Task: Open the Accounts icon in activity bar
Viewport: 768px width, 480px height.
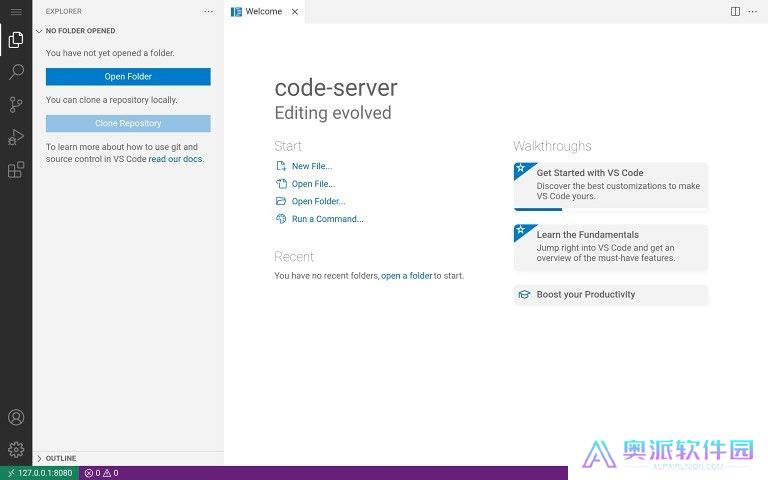Action: click(x=16, y=417)
